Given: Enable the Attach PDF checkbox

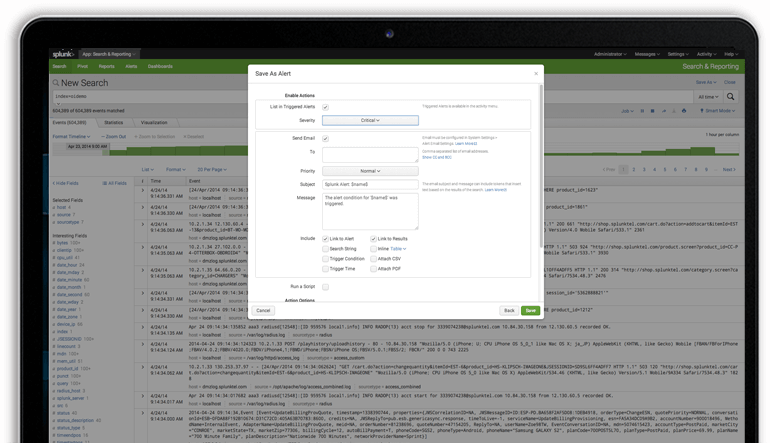Looking at the screenshot, I should 373,269.
